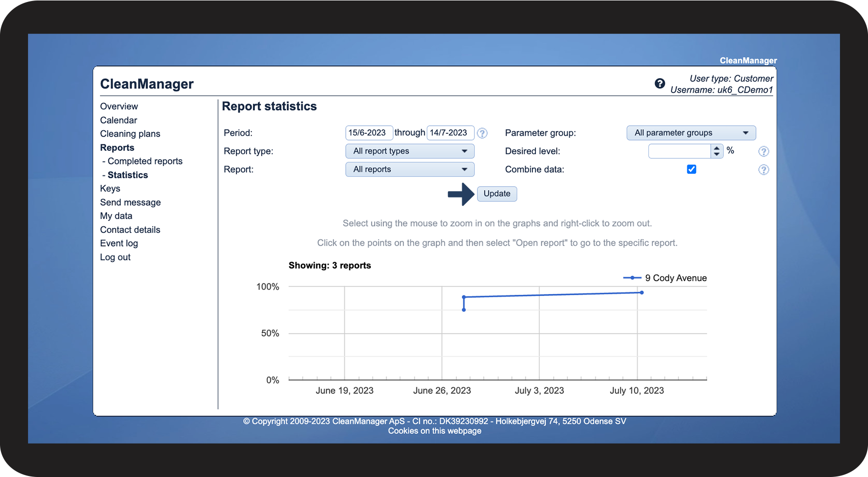Open Cleaning plans in sidebar

tap(130, 134)
